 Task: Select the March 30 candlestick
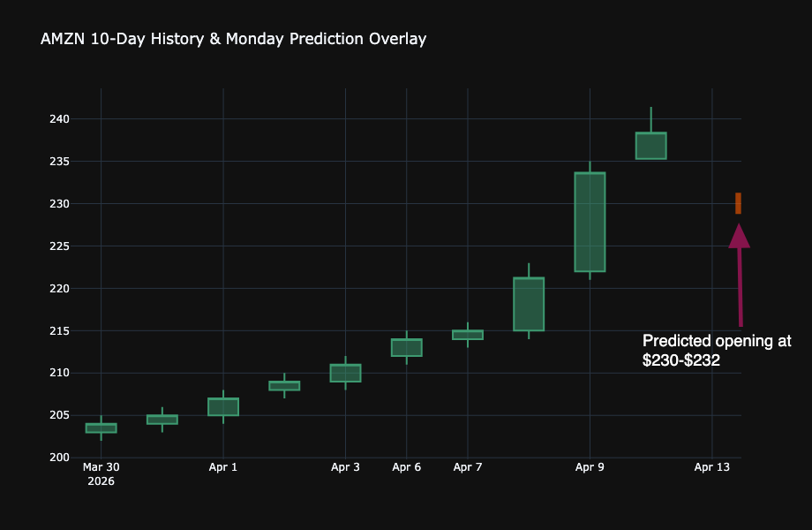[x=101, y=428]
